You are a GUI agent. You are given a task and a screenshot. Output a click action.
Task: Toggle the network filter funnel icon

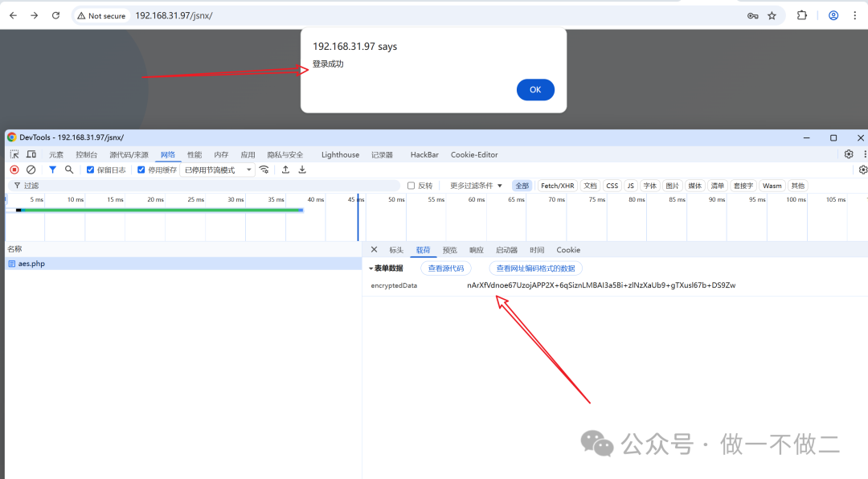[x=52, y=170]
